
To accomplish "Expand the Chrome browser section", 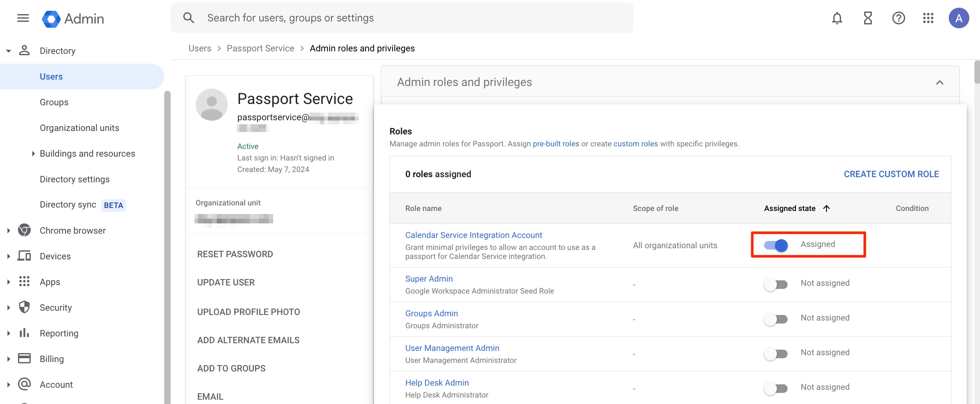I will (9, 231).
